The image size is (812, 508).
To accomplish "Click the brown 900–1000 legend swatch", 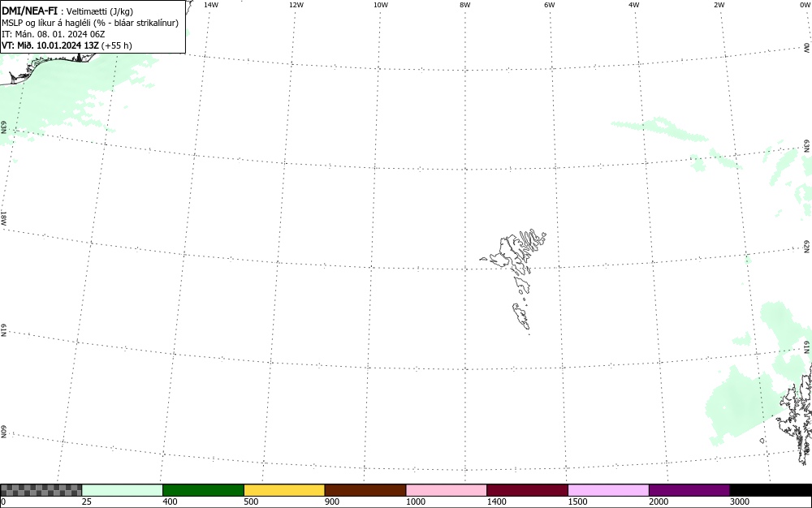I will [365, 490].
